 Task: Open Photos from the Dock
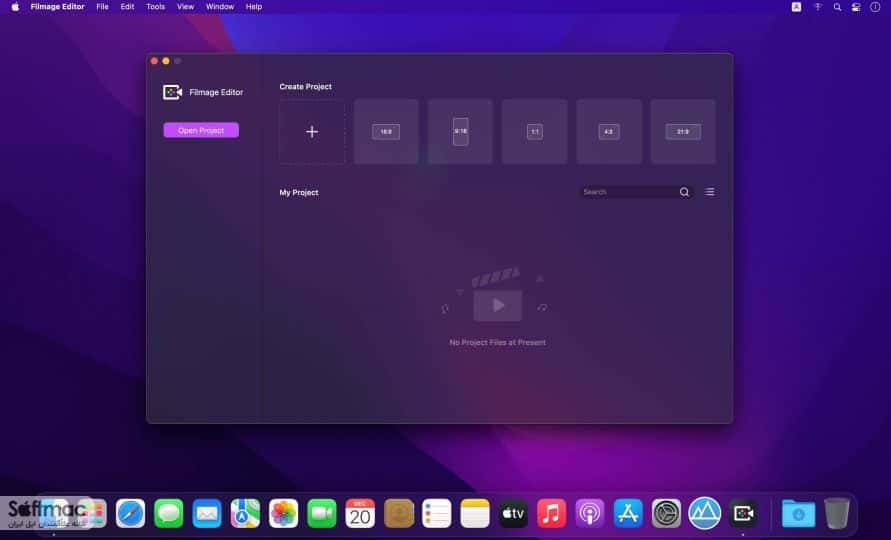tap(284, 513)
